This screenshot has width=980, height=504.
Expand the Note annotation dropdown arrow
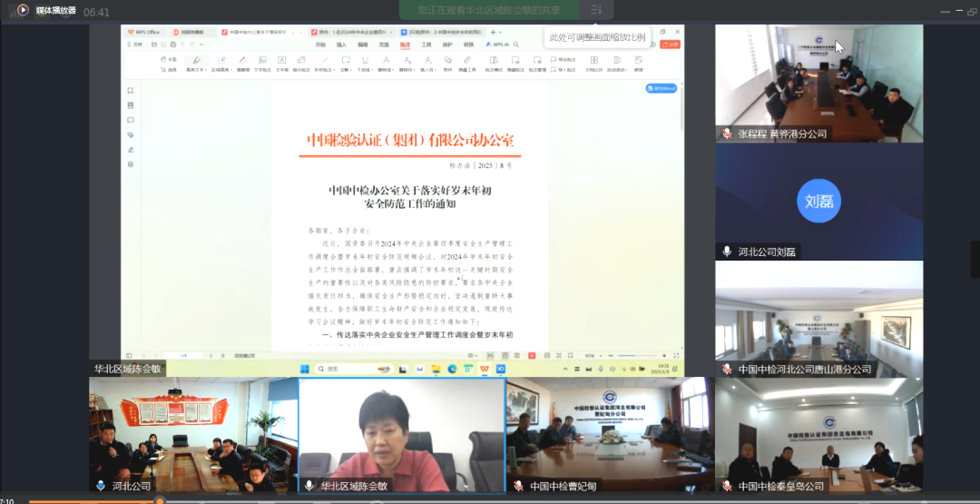click(x=350, y=70)
